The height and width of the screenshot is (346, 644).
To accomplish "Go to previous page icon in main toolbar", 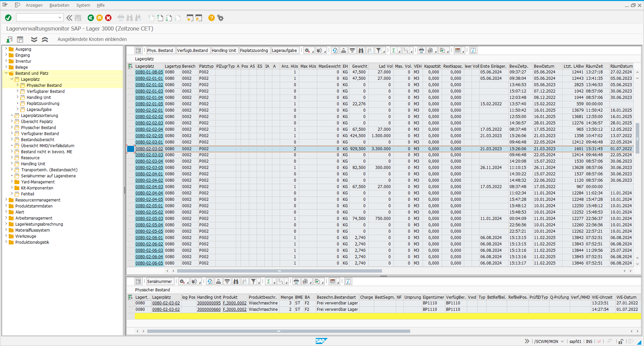I will [160, 18].
